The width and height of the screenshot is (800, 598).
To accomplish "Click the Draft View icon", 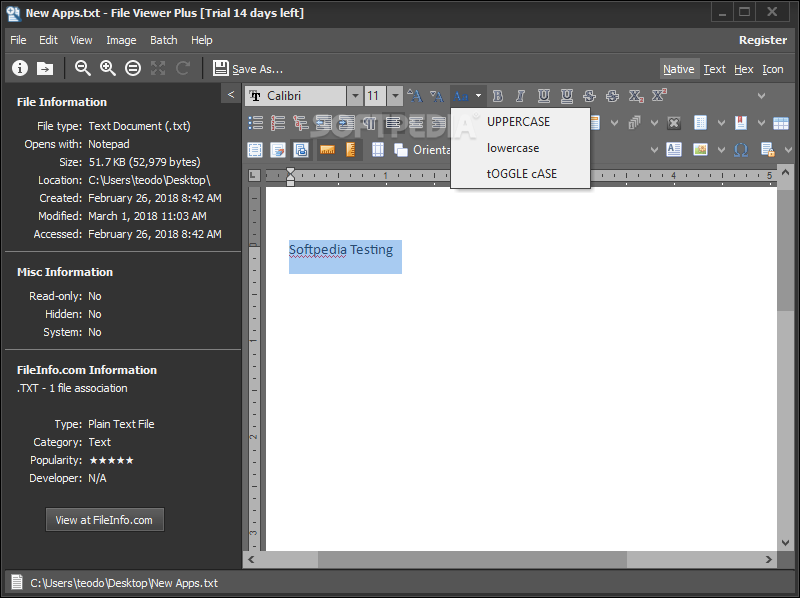I will point(278,150).
